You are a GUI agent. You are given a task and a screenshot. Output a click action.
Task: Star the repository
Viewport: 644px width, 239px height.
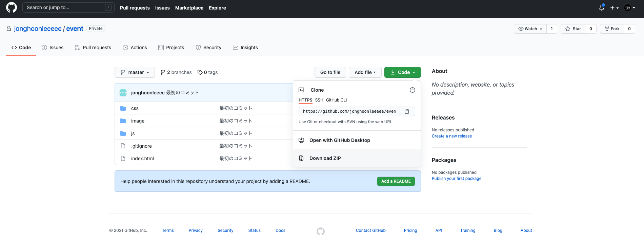click(573, 29)
